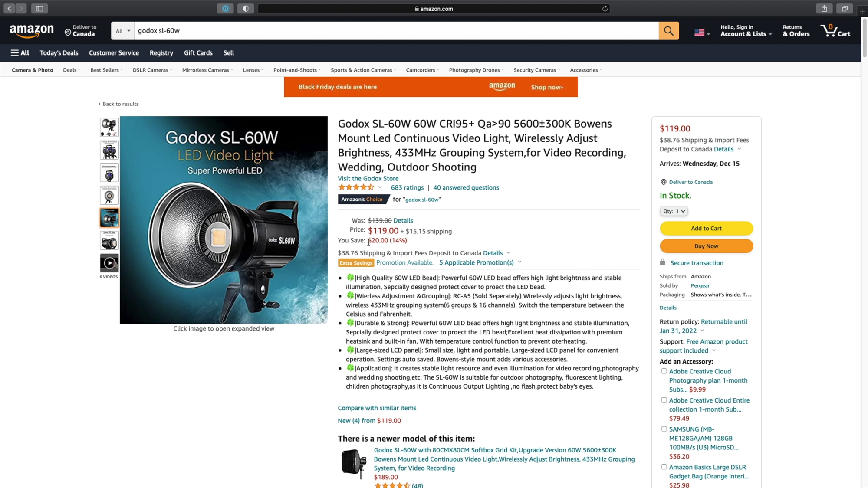Check the Amazon Basics DSLR Gadget Bag checkbox
Screen dimensions: 868x488
[x=664, y=467]
